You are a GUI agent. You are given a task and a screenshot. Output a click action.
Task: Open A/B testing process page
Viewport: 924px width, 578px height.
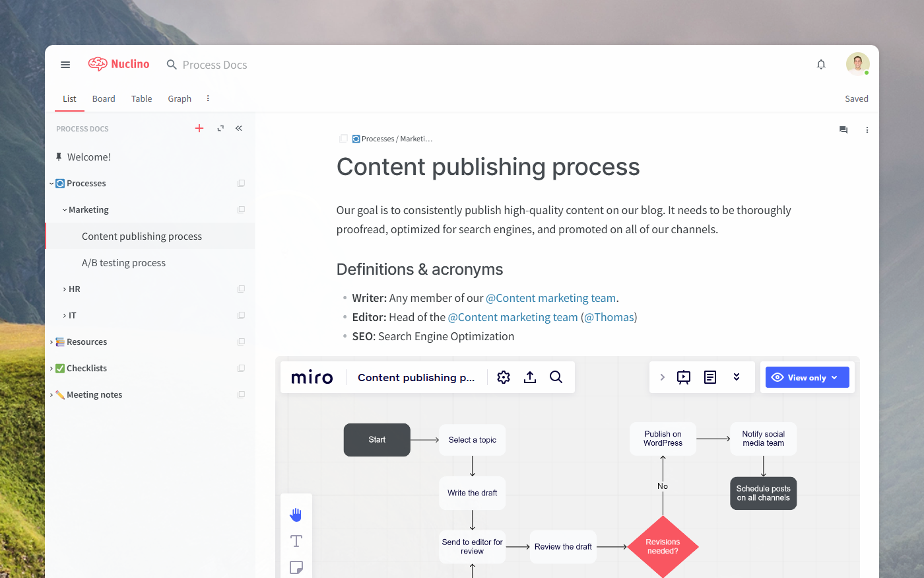click(123, 263)
